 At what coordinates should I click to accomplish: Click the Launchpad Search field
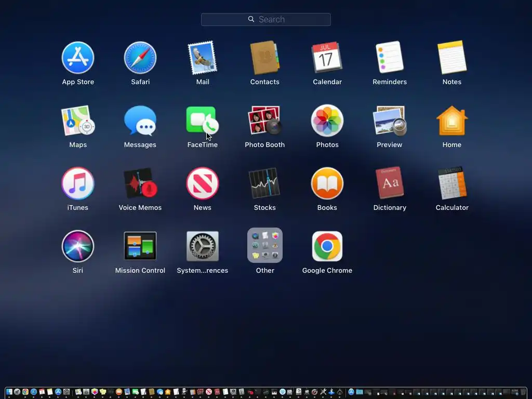click(265, 19)
